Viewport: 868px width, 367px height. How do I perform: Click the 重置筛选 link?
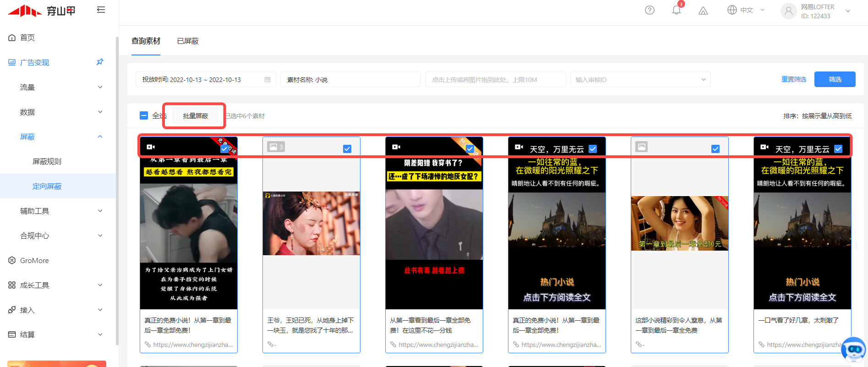794,79
